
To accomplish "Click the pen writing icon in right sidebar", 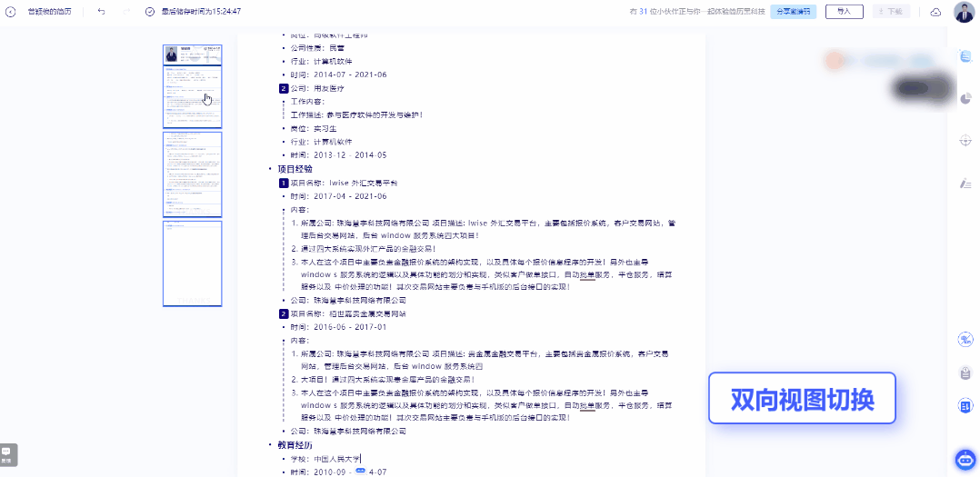I will 965,183.
